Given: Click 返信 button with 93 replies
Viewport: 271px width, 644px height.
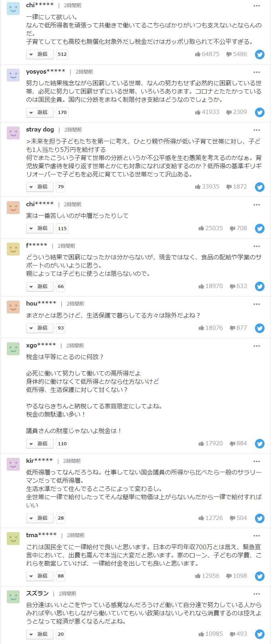Looking at the screenshot, I should tap(40, 328).
